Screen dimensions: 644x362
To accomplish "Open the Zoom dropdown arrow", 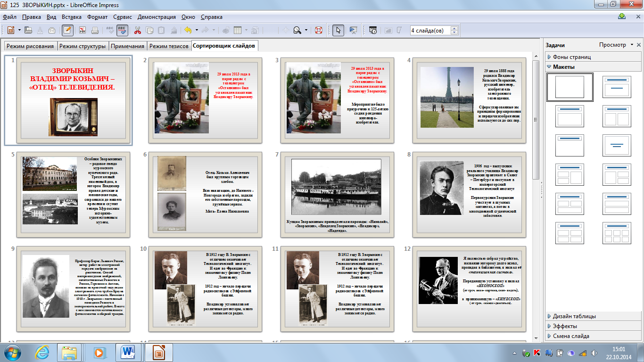I will pos(306,30).
